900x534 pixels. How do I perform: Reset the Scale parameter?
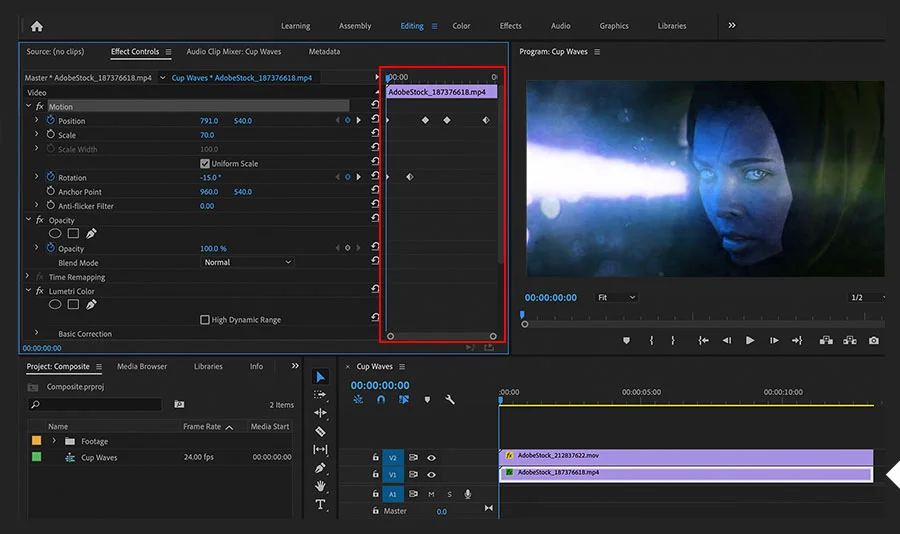pos(375,133)
